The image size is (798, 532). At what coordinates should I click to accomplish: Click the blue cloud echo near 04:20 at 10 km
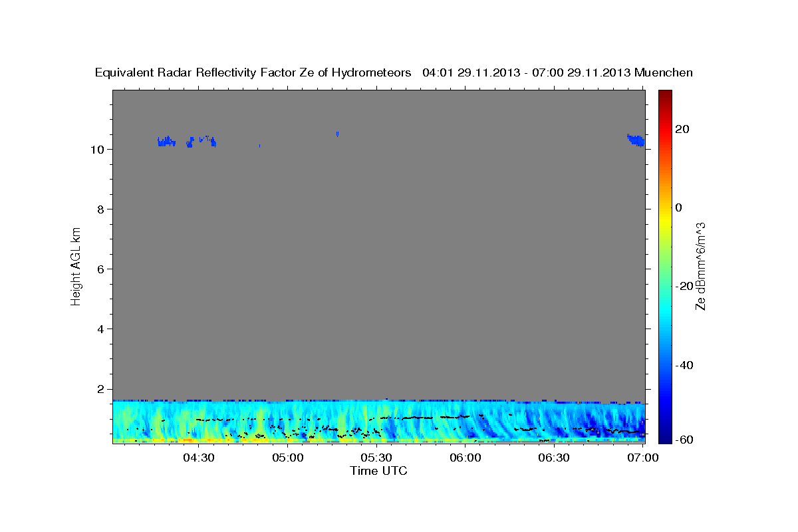coord(166,141)
